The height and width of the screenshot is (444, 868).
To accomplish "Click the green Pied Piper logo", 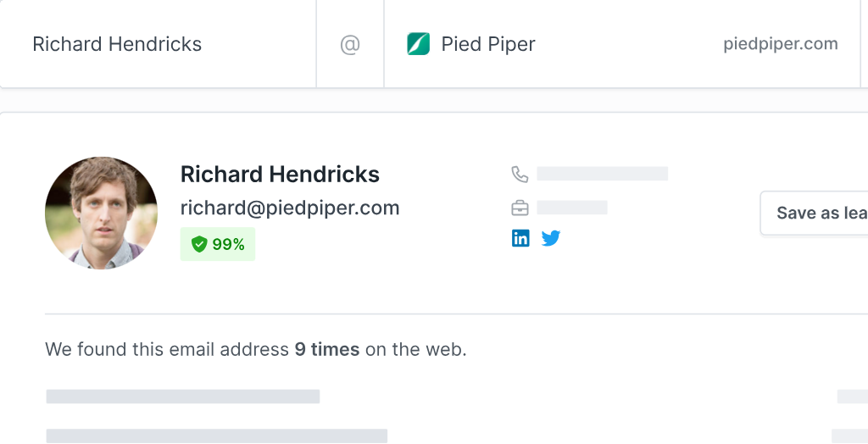I will tap(419, 44).
